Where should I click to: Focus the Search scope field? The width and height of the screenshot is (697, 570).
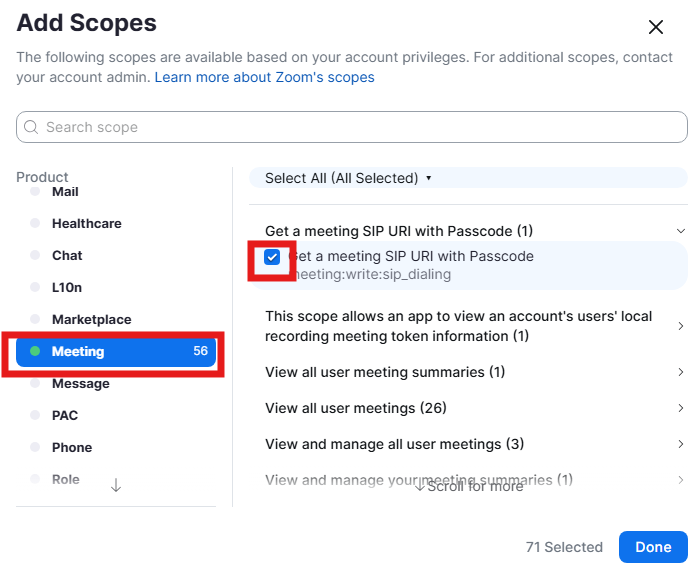[352, 127]
